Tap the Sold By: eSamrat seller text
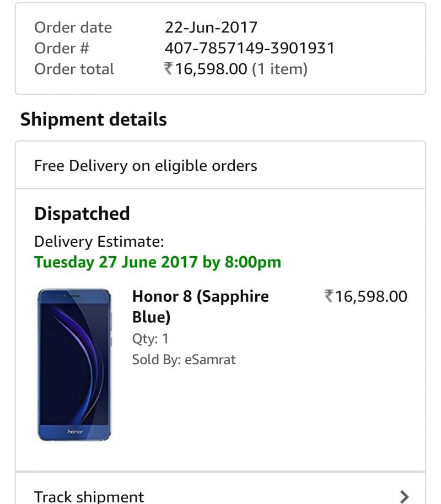 [184, 359]
